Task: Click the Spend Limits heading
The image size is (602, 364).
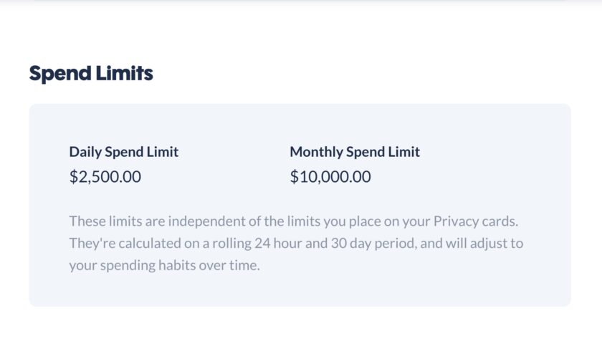Action: pyautogui.click(x=91, y=73)
